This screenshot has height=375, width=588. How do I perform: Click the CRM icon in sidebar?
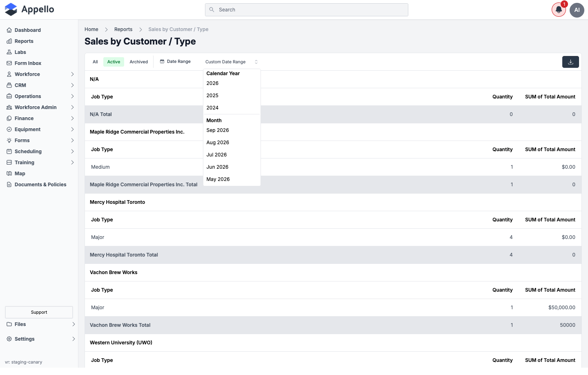point(9,85)
